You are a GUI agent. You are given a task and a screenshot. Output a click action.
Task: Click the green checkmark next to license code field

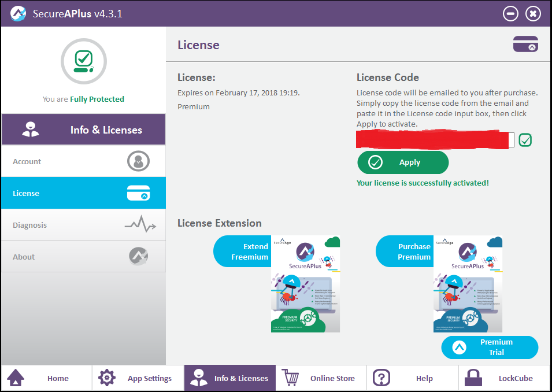[525, 140]
